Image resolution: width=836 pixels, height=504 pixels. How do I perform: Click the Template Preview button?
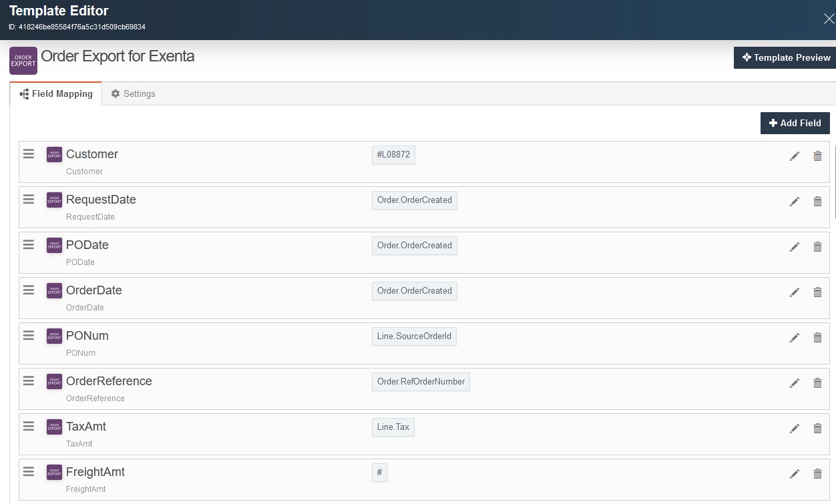click(x=785, y=57)
